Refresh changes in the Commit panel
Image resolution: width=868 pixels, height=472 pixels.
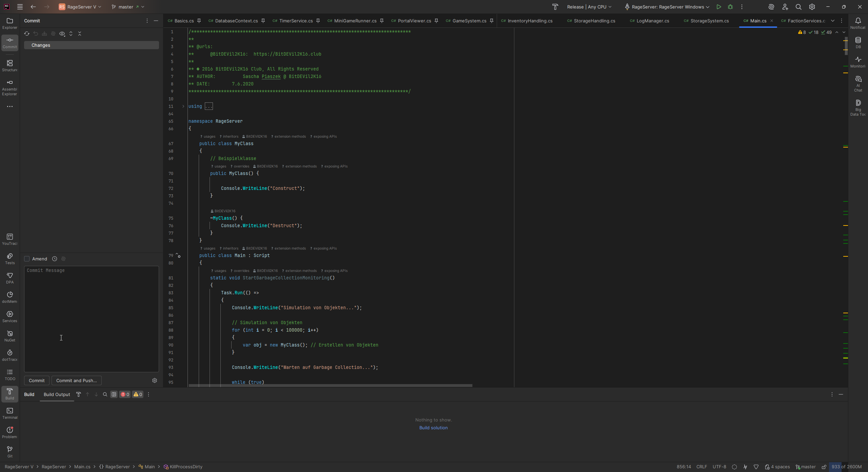(x=27, y=34)
